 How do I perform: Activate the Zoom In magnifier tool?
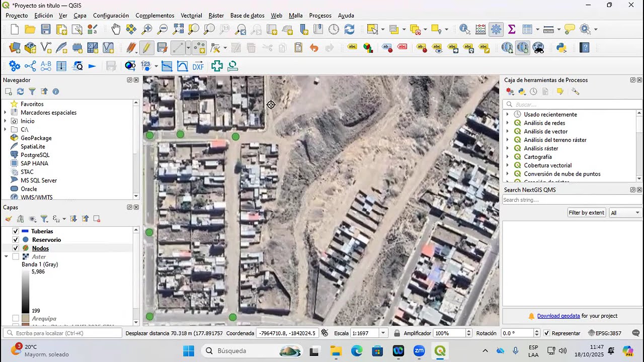[x=147, y=29]
